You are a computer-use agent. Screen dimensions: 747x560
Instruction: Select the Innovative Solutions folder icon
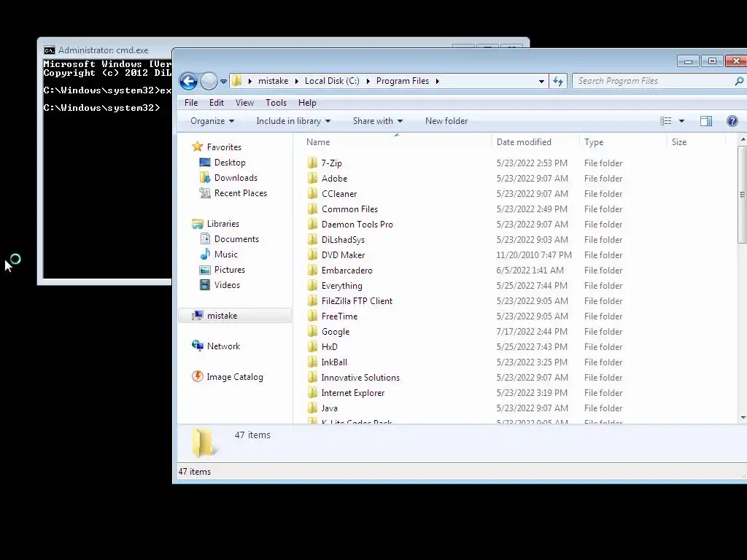click(x=312, y=377)
